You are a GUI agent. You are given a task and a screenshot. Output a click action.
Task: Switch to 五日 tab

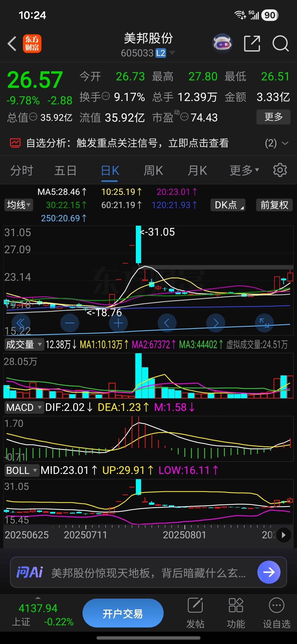point(65,170)
